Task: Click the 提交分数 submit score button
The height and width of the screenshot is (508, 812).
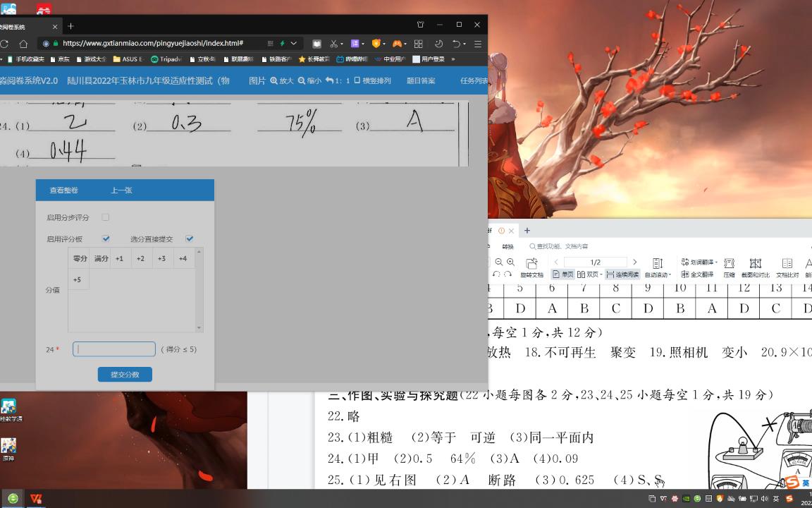Action: 125,375
